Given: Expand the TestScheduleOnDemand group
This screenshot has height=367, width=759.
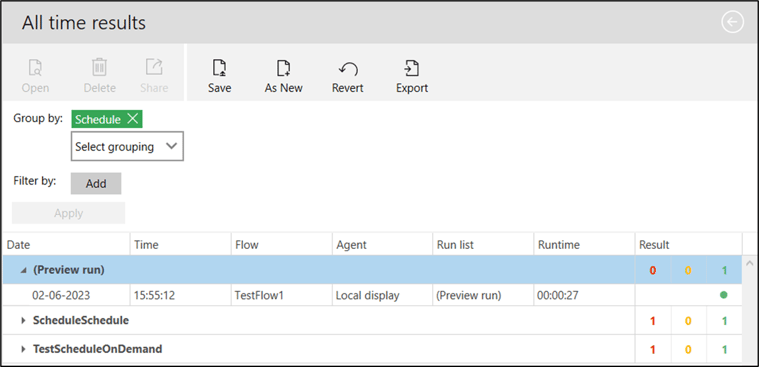Looking at the screenshot, I should click(x=23, y=349).
